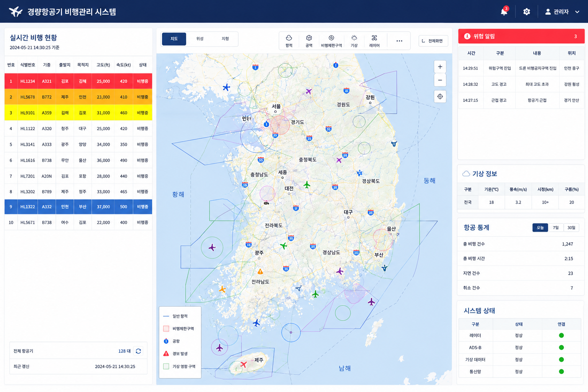Select the 오늘 statistics tab
Screen dimensions: 588x392
pos(540,228)
